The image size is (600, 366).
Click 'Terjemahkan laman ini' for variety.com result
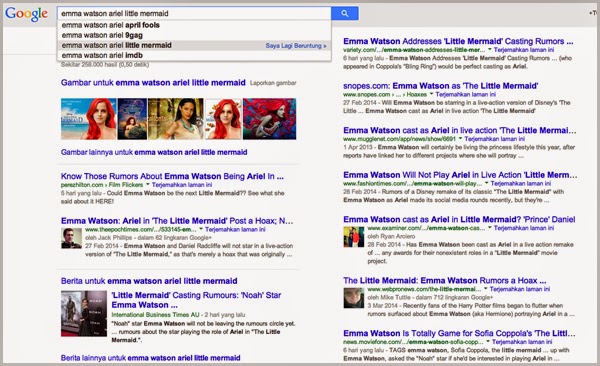click(x=524, y=50)
